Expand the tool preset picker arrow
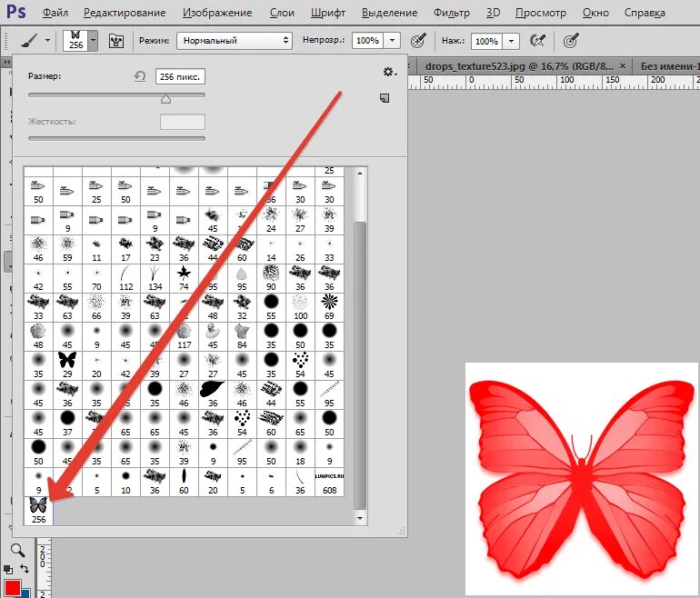The image size is (700, 598). click(47, 41)
